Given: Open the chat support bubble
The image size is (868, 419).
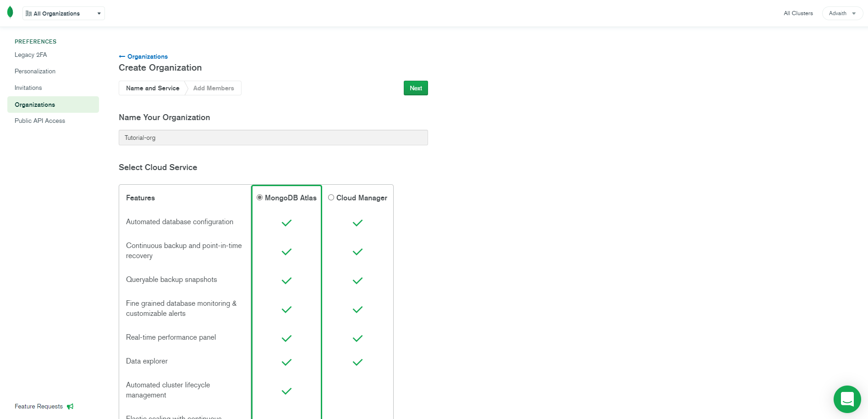Looking at the screenshot, I should click(847, 399).
